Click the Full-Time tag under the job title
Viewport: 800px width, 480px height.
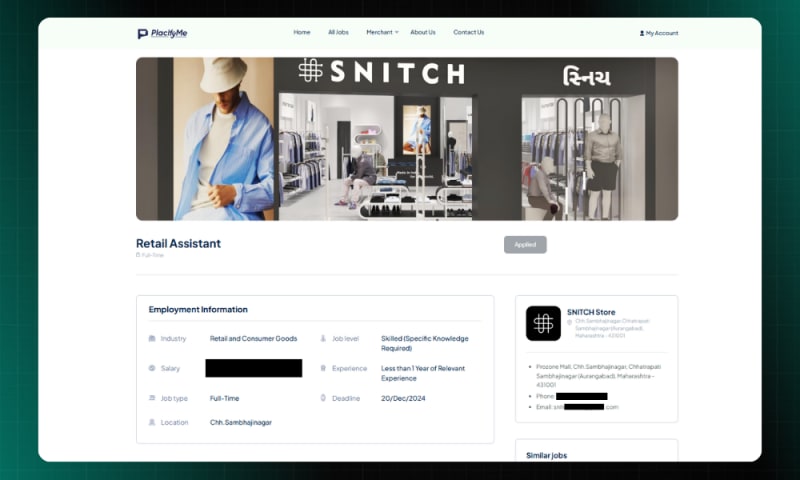pyautogui.click(x=150, y=255)
